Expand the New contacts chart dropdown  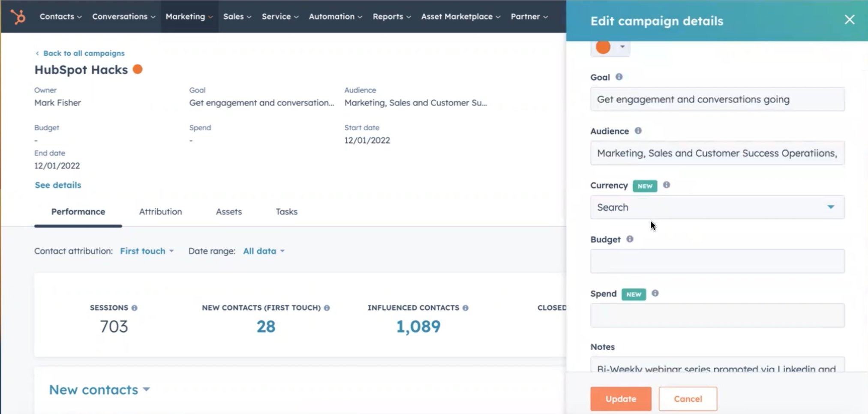(99, 390)
